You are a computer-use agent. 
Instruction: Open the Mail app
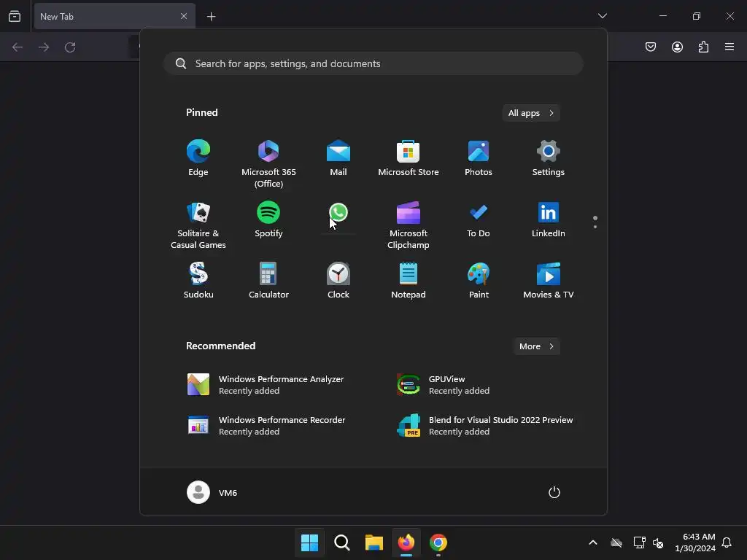(338, 158)
